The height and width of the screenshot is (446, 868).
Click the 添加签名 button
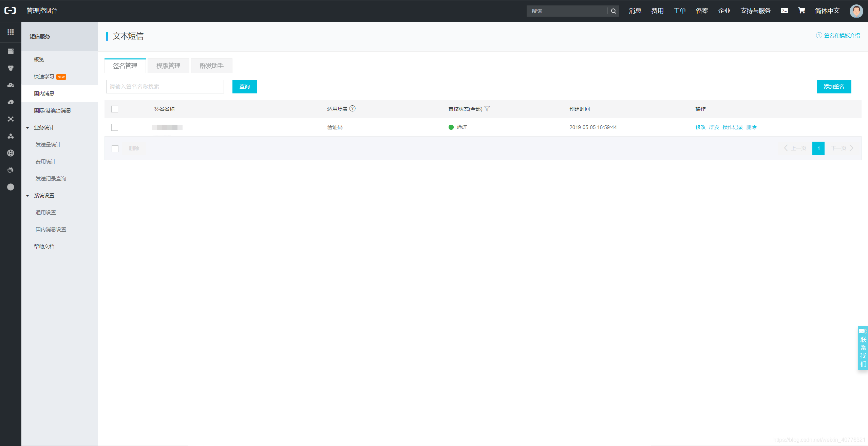point(834,86)
